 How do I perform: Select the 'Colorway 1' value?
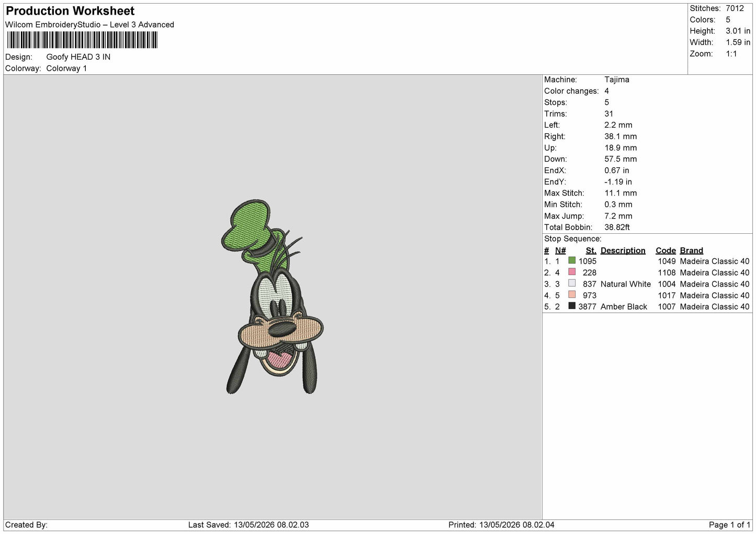[x=66, y=69]
